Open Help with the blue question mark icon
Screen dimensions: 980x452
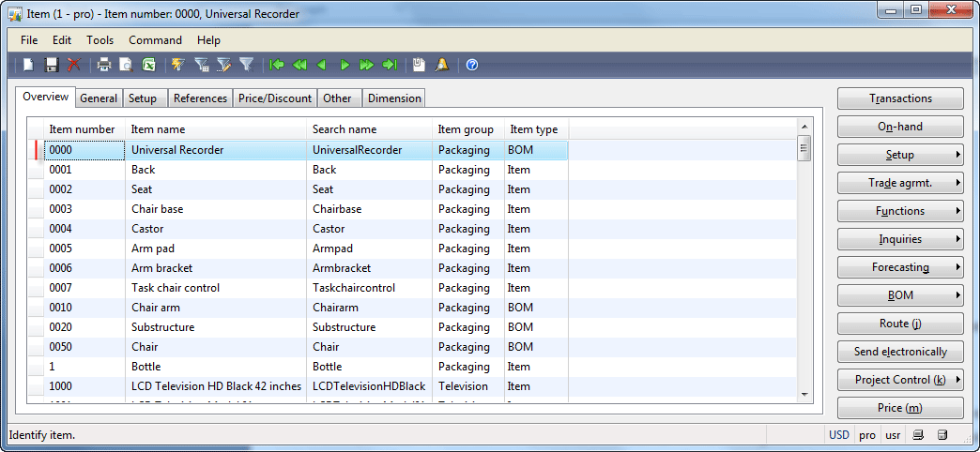(472, 65)
